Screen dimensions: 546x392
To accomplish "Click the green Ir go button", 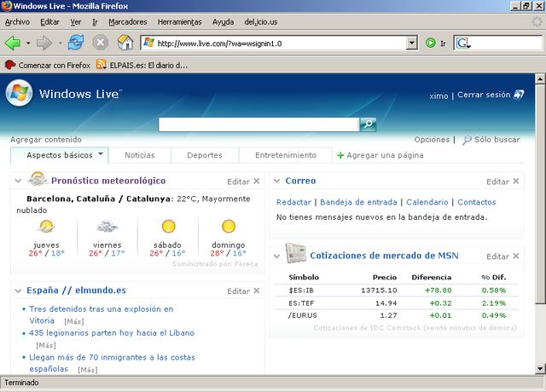I will click(x=431, y=43).
